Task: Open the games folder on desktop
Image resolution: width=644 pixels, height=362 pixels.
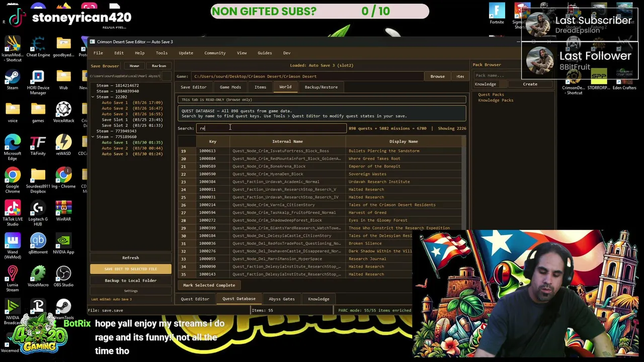Action: (x=38, y=113)
